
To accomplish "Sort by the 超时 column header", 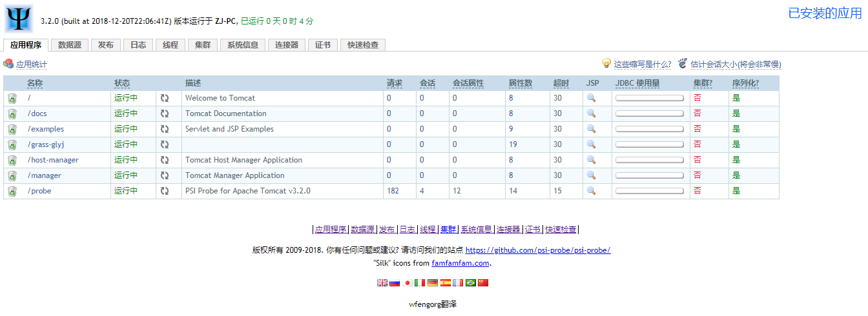I will point(561,83).
